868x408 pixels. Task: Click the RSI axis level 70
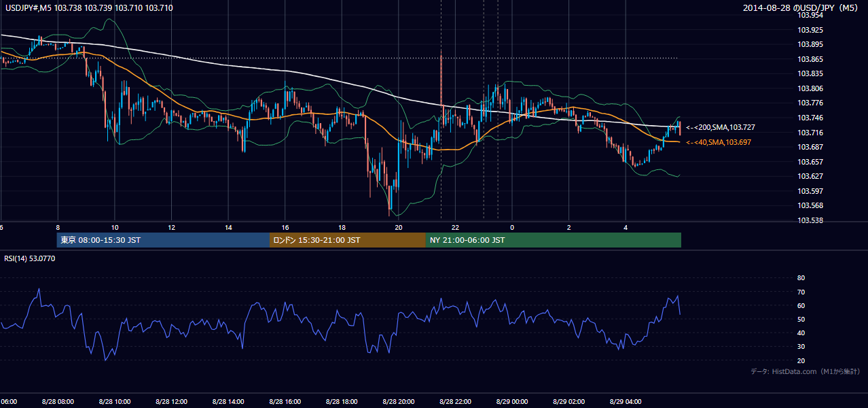click(801, 292)
